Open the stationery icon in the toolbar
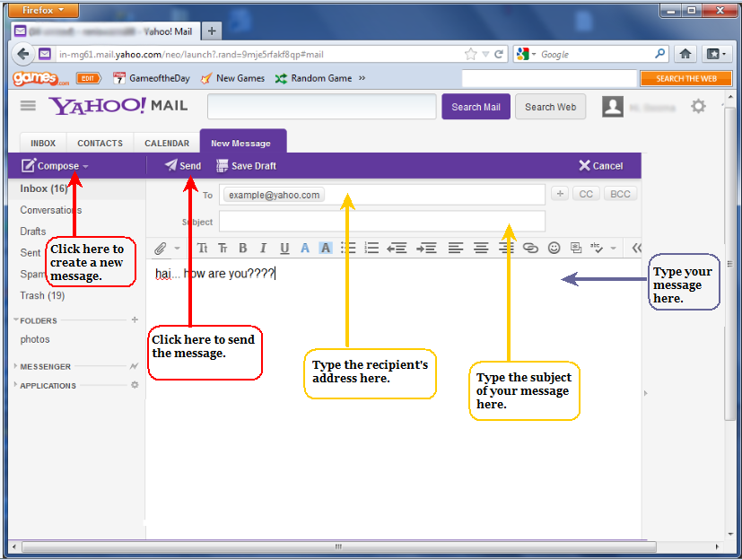Image resolution: width=742 pixels, height=560 pixels. [x=576, y=248]
